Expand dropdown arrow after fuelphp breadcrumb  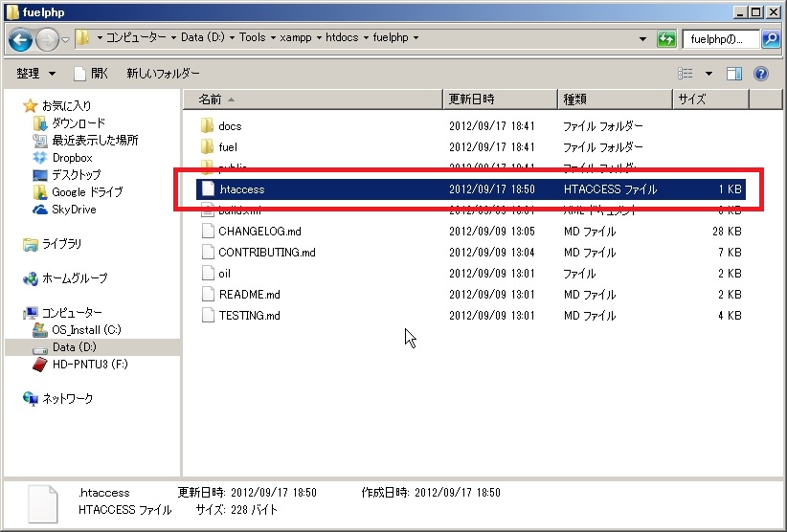(x=416, y=37)
